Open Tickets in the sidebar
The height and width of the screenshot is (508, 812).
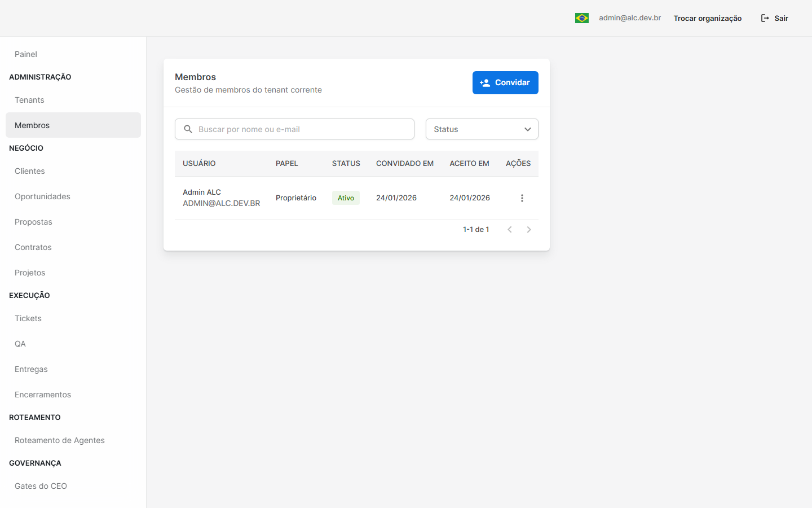73,318
